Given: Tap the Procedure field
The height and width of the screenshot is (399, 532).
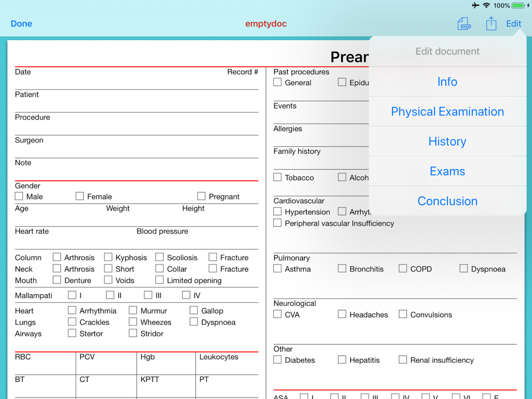Looking at the screenshot, I should (x=136, y=124).
